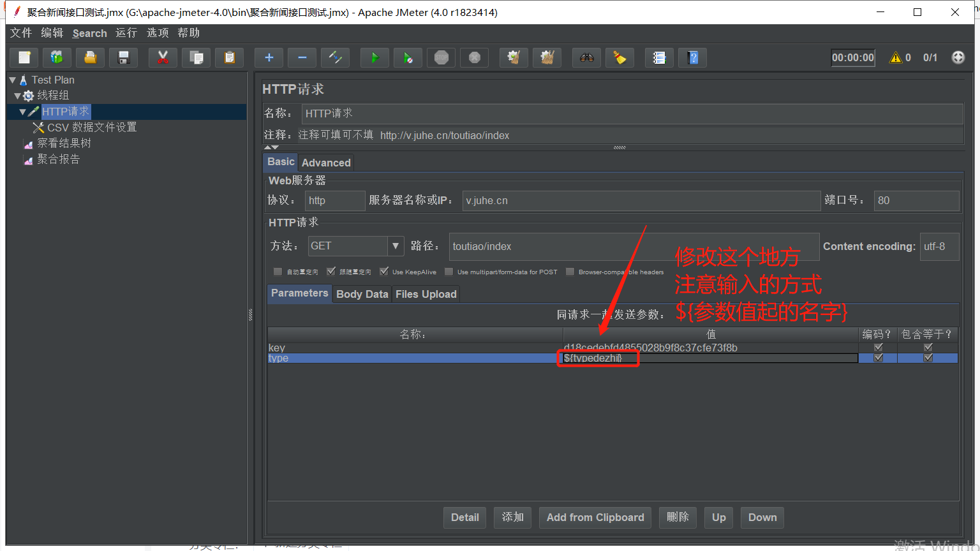Select CSV 数据文件设置 in tree
Image resolution: width=980 pixels, height=551 pixels.
point(92,128)
